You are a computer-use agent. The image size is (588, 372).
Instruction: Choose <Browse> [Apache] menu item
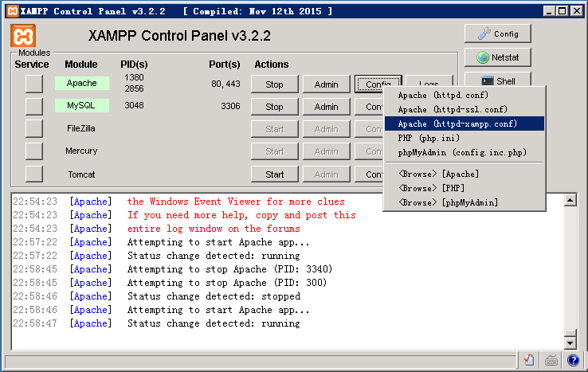click(465, 174)
